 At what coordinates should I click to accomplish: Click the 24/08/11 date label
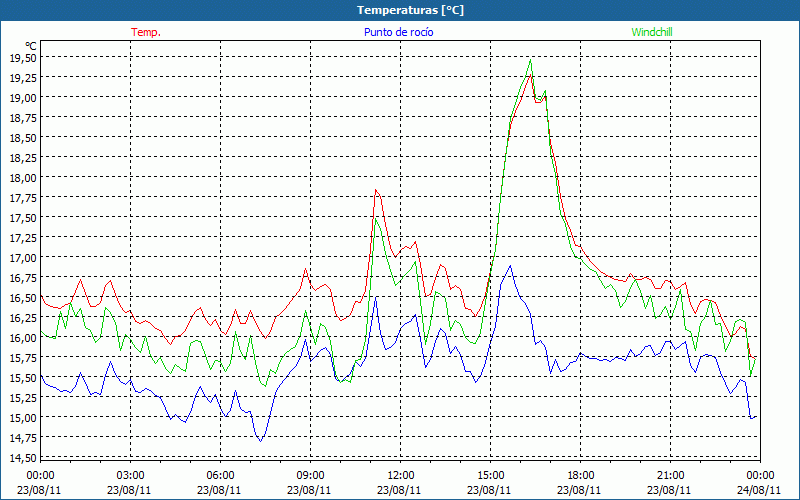point(759,490)
